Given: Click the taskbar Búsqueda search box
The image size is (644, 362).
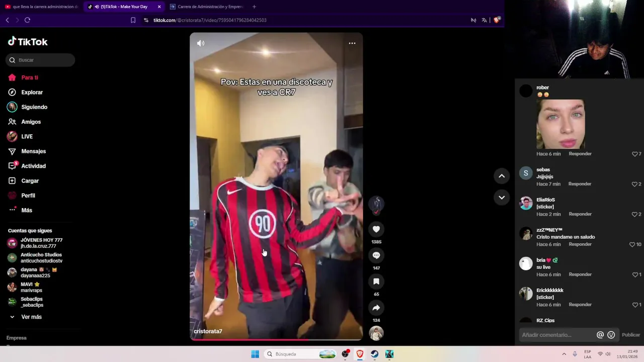Looking at the screenshot, I should pos(301,354).
